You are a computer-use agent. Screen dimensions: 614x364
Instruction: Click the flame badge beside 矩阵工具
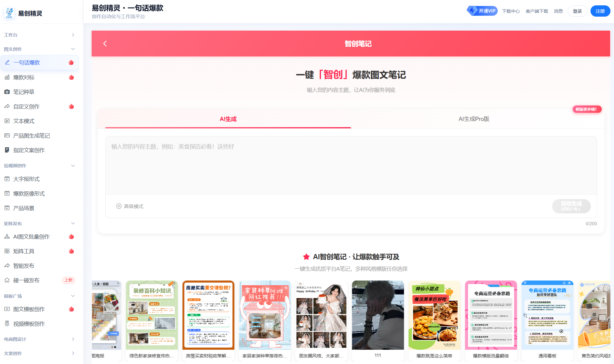[71, 251]
